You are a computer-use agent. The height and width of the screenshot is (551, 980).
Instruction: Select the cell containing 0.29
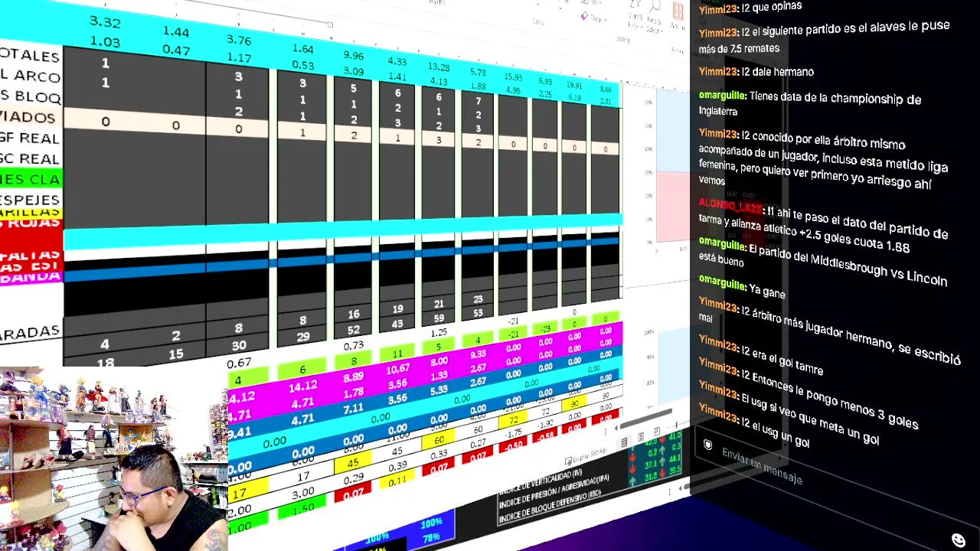point(354,478)
